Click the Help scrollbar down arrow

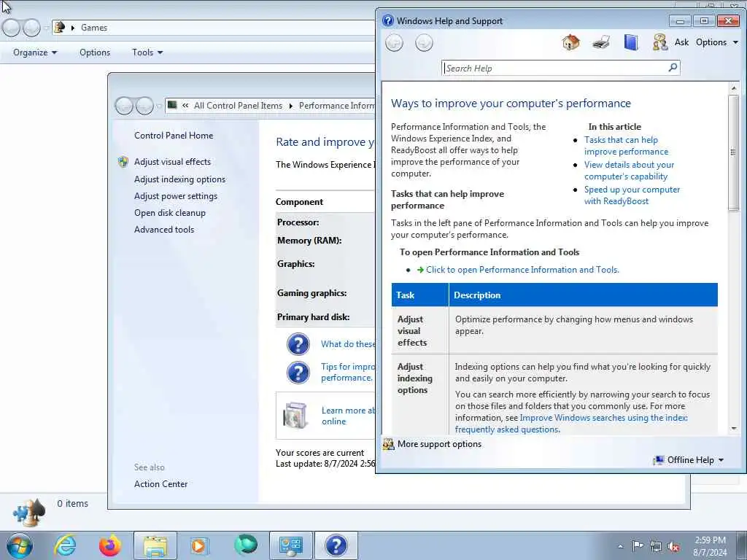tap(734, 429)
